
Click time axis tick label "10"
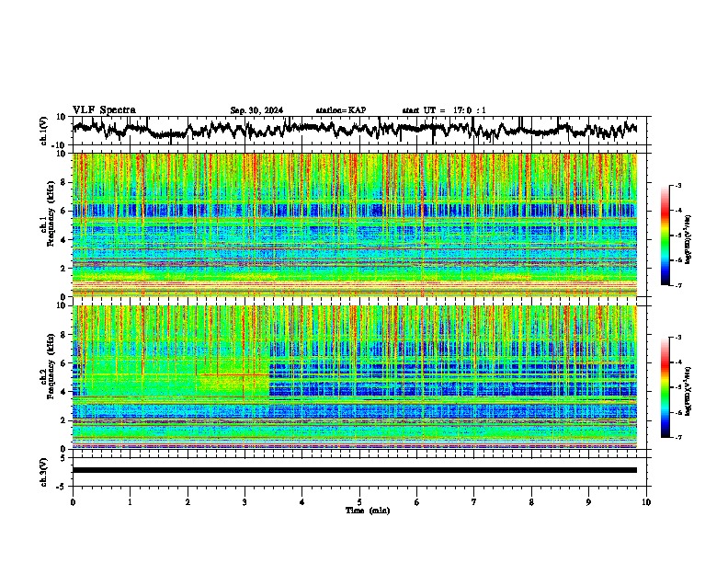[x=646, y=502]
